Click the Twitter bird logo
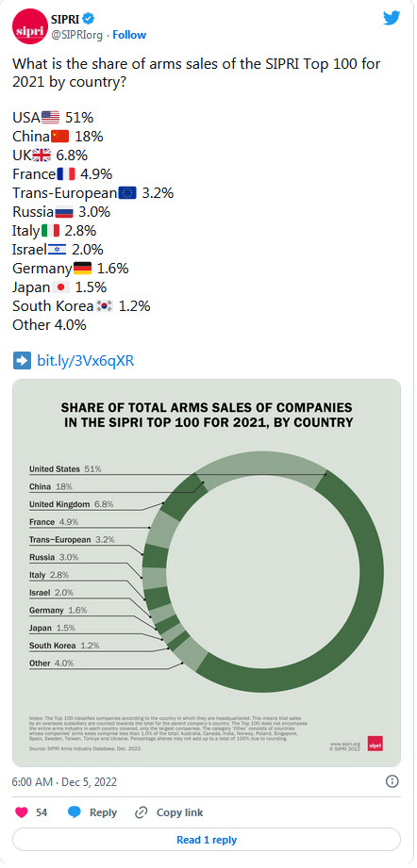This screenshot has height=868, width=417. pos(392,18)
